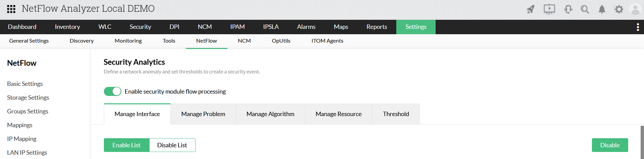Click the green Disable button
The height and width of the screenshot is (159, 644).
pyautogui.click(x=610, y=145)
